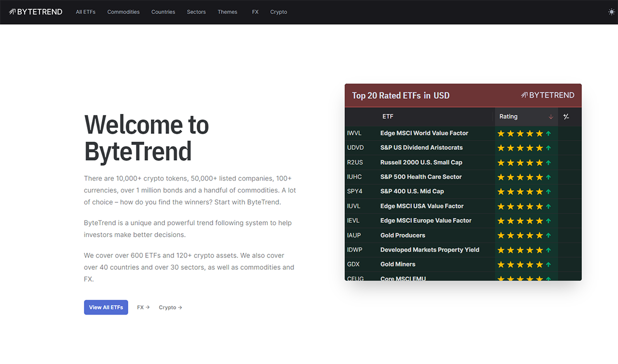Select ticker GDX
Viewport: 618px width, 364px height.
(x=353, y=264)
